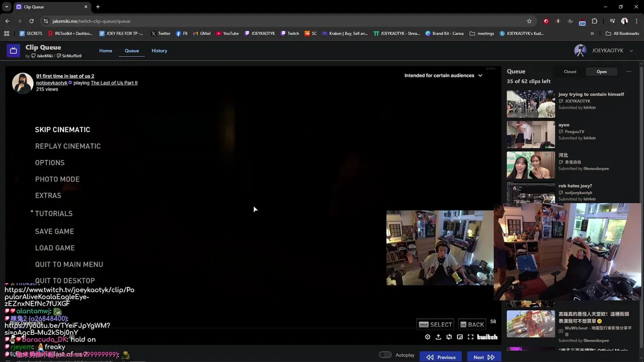
Task: Click the notjoeykaotyk streamer avatar
Action: pos(23,83)
